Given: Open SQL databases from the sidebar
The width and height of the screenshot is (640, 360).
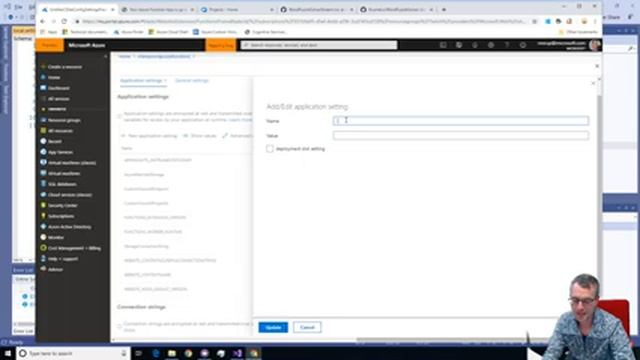Looking at the screenshot, I should (x=58, y=184).
